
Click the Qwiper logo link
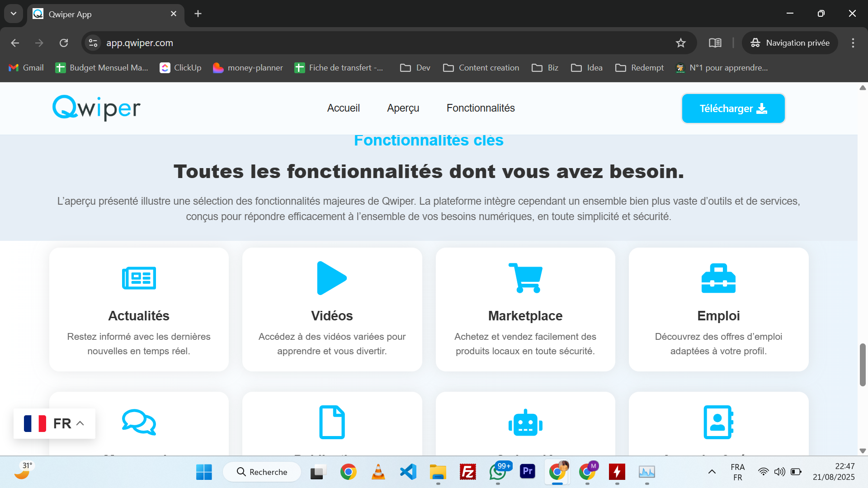96,108
